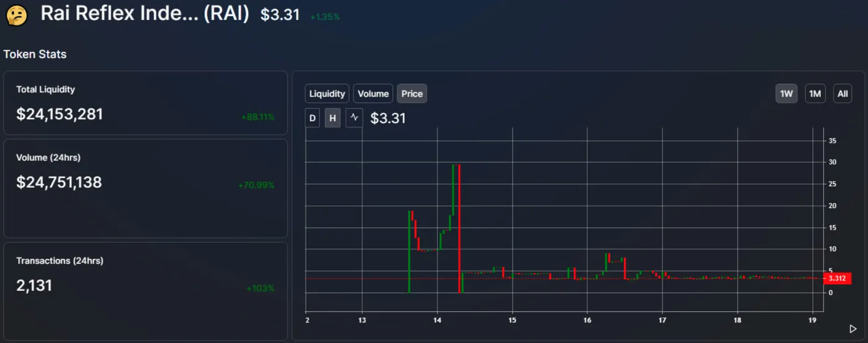Click Total Liquidity value $24,153,281

(x=60, y=114)
